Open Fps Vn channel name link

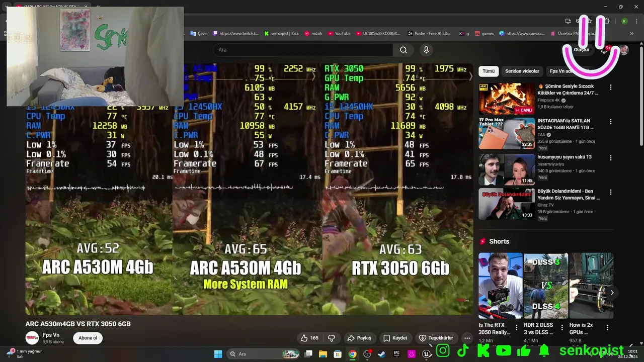click(x=51, y=335)
